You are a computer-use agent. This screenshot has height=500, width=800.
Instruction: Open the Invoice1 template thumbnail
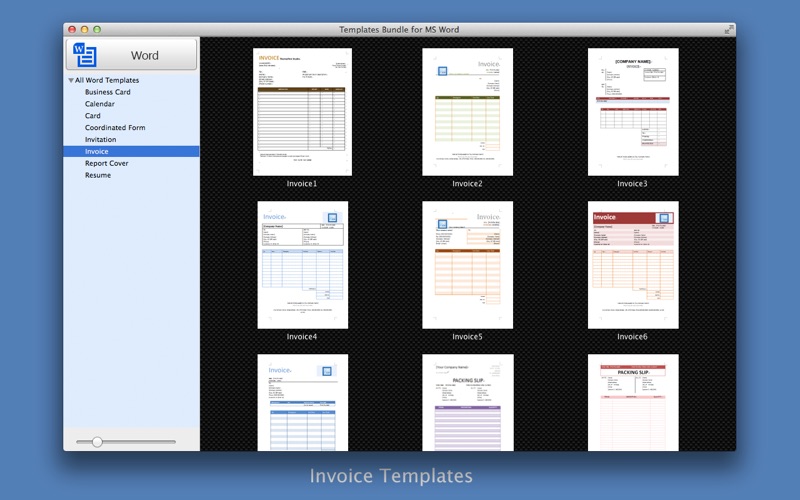click(x=302, y=112)
